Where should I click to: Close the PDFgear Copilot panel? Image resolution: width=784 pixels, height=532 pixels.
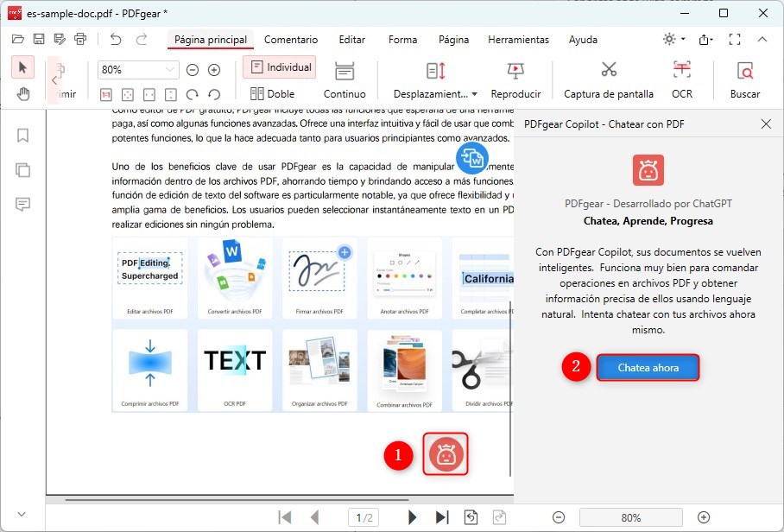(x=766, y=124)
